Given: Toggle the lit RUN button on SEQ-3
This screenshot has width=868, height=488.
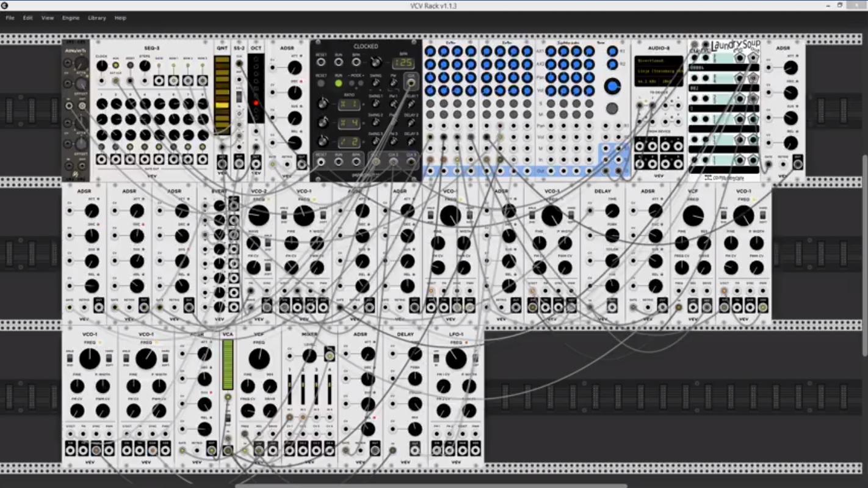Looking at the screenshot, I should tap(116, 65).
